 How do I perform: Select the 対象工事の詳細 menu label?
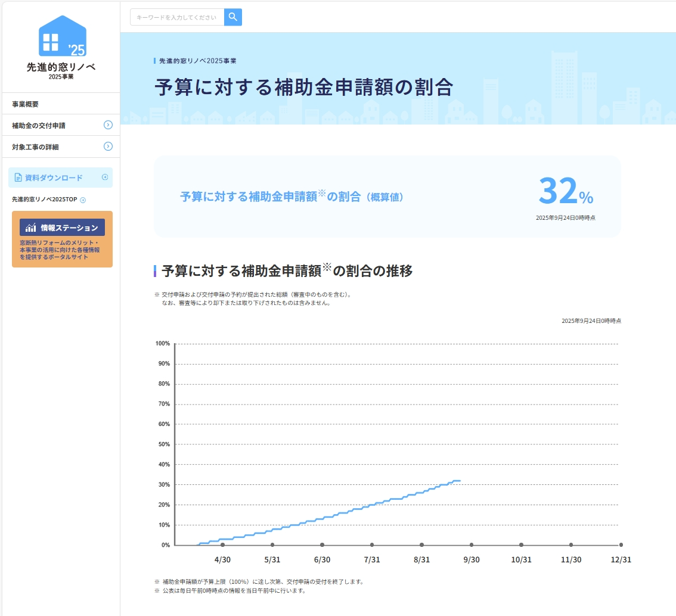click(35, 147)
